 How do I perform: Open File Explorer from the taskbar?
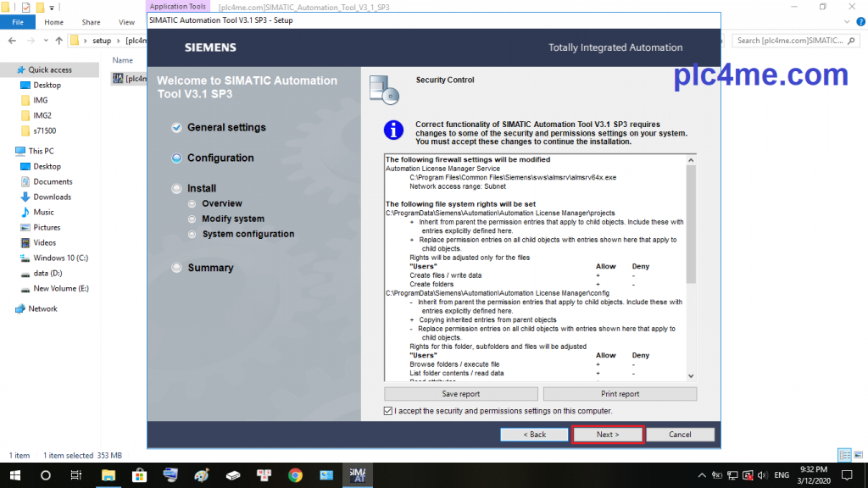click(x=108, y=474)
